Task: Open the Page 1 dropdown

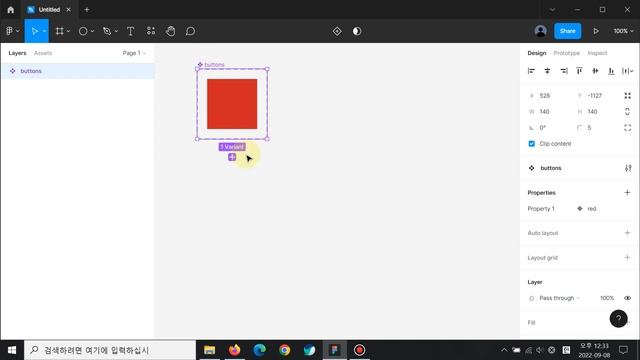Action: pyautogui.click(x=134, y=53)
